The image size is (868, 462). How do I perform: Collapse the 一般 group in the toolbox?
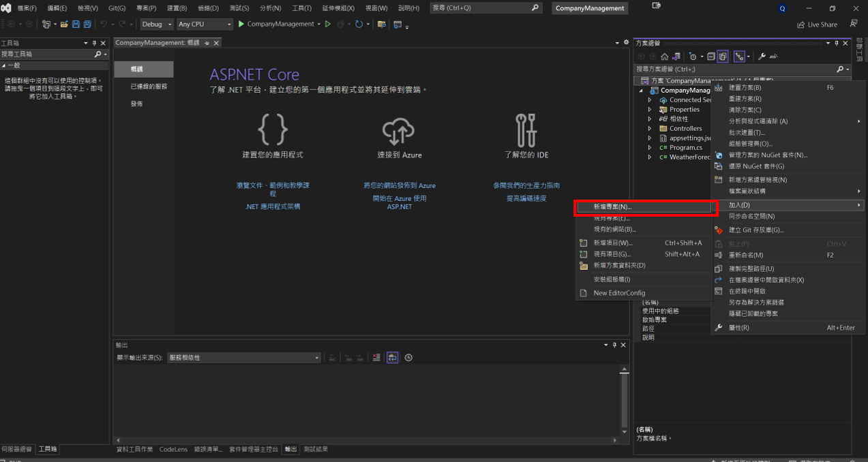tap(4, 65)
